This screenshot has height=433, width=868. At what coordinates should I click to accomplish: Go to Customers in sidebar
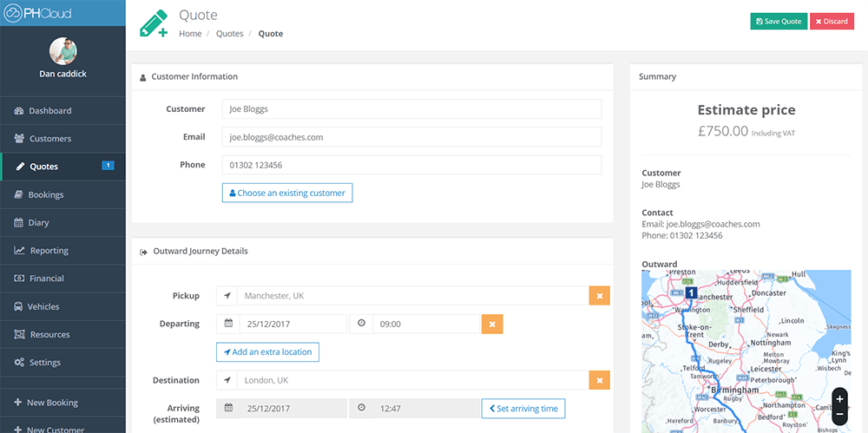click(62, 139)
